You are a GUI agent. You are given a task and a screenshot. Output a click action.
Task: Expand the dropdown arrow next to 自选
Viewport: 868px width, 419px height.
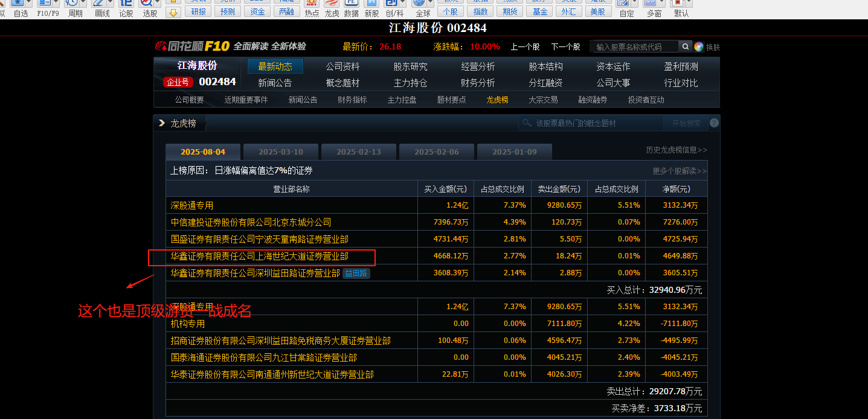(29, 3)
